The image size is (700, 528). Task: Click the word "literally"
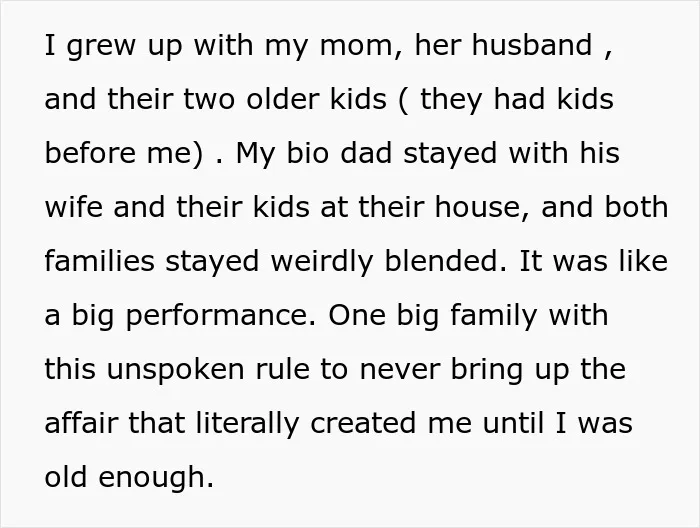pos(248,424)
